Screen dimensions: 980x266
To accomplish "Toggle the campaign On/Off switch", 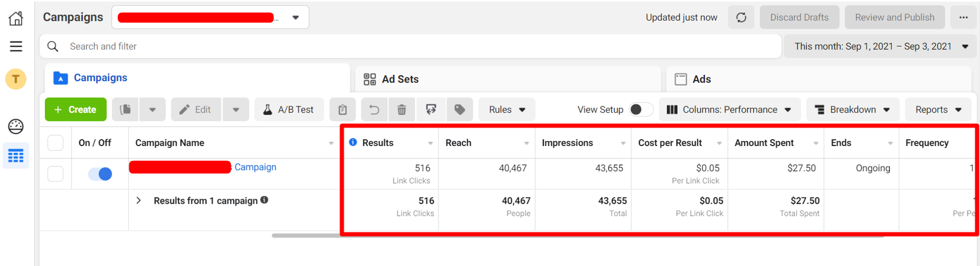I will [x=100, y=174].
